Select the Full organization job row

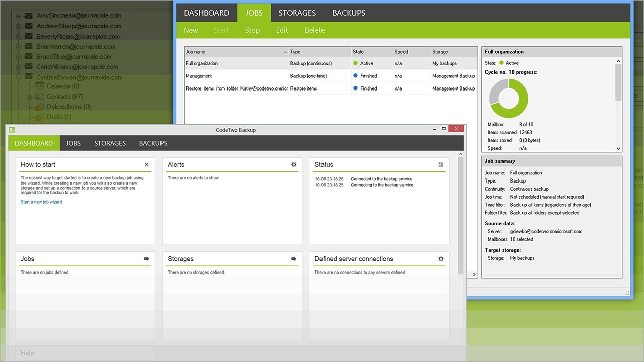click(x=331, y=63)
